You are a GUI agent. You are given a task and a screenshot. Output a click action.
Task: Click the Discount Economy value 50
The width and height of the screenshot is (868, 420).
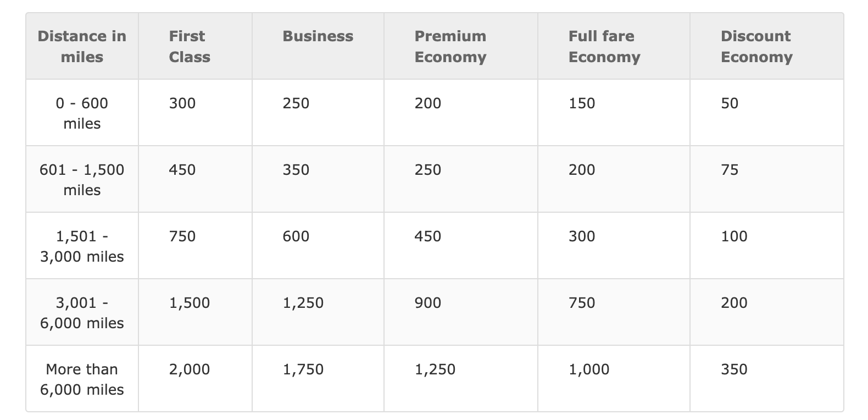click(730, 103)
